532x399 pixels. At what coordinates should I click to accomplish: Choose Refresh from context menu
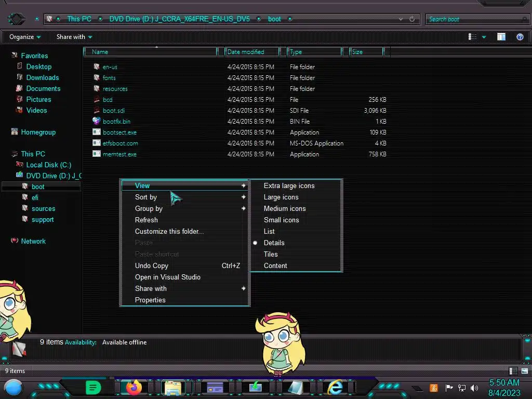tap(185, 220)
